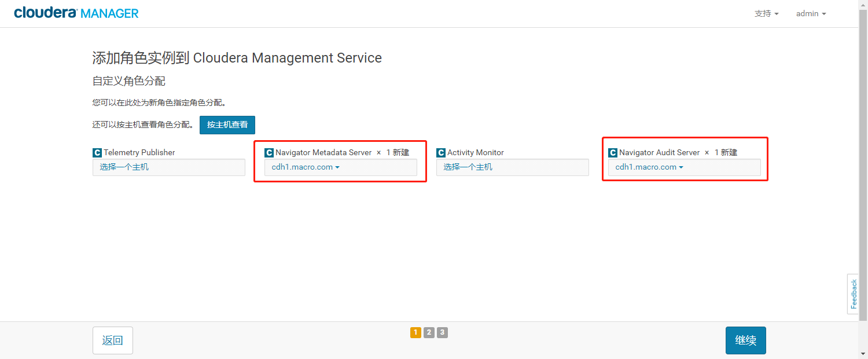Viewport: 868px width, 359px height.
Task: Go to wizard step 1
Action: [415, 332]
